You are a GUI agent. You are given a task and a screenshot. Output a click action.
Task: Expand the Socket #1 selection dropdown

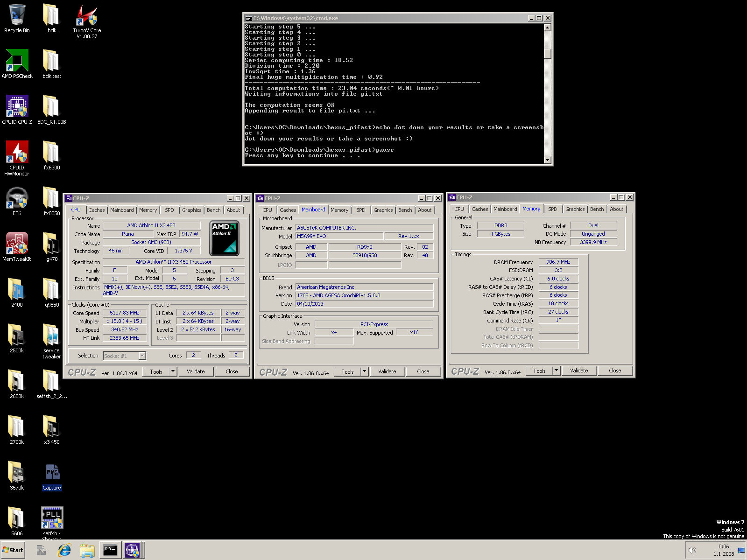(142, 356)
